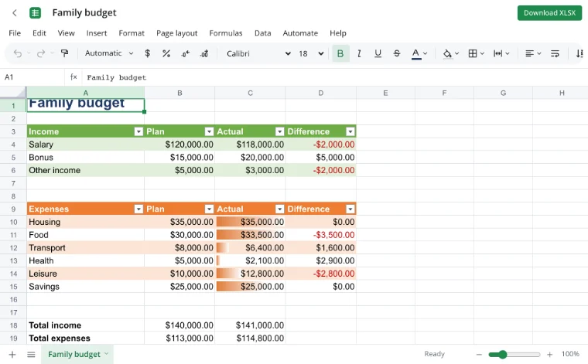588x364 pixels.
Task: Open the Edit menu
Action: coord(39,33)
